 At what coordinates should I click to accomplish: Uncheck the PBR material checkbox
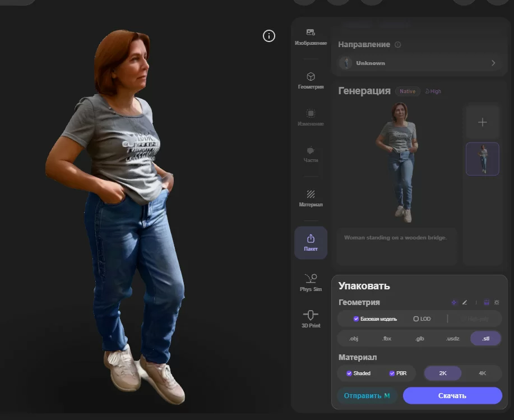392,373
